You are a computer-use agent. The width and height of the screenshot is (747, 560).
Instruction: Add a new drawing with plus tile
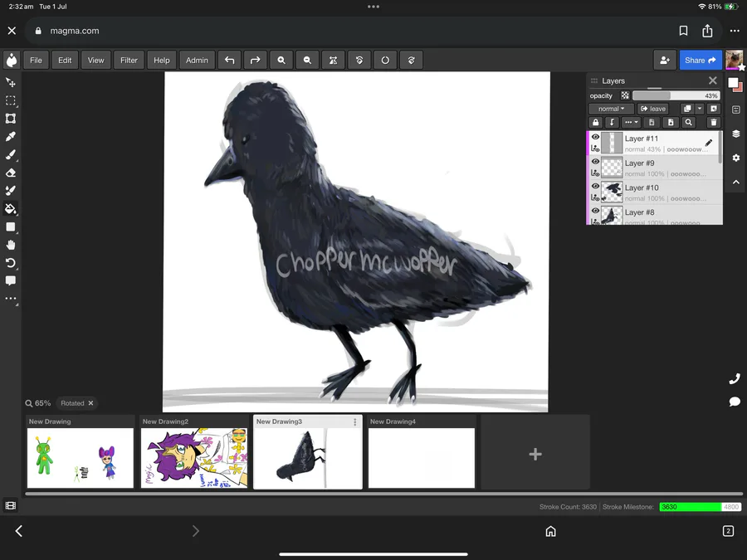[535, 454]
